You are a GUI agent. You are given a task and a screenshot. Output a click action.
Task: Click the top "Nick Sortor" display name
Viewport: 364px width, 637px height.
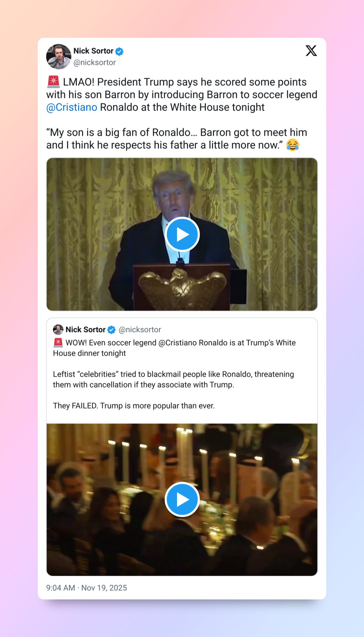(93, 51)
